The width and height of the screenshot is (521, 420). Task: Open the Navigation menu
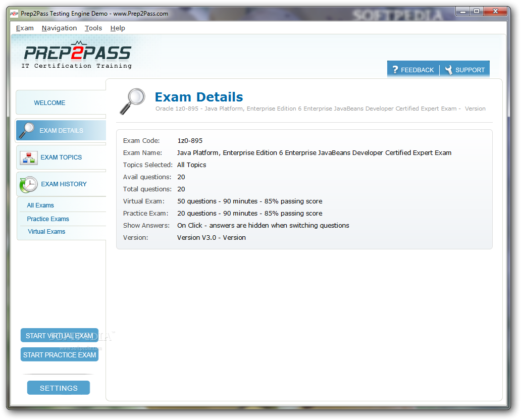(x=59, y=28)
